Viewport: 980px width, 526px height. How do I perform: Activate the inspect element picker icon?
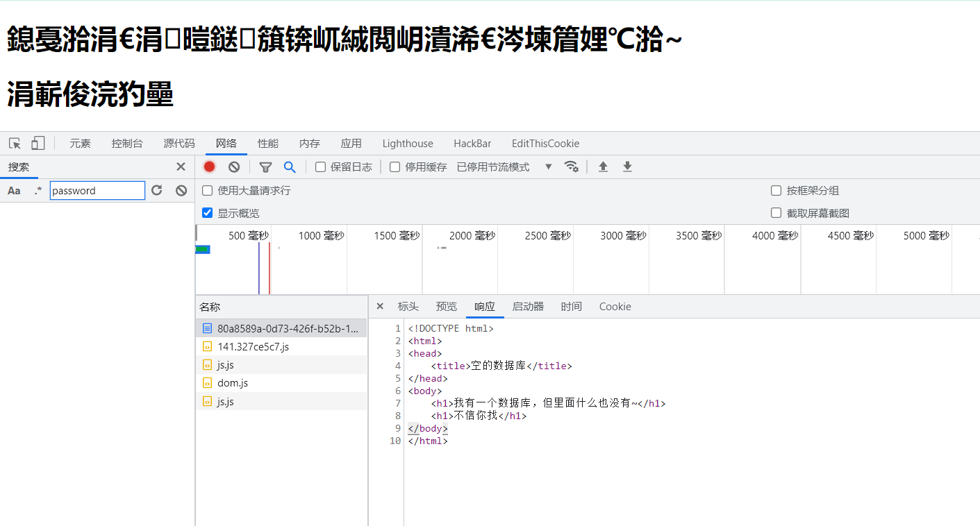coord(15,144)
